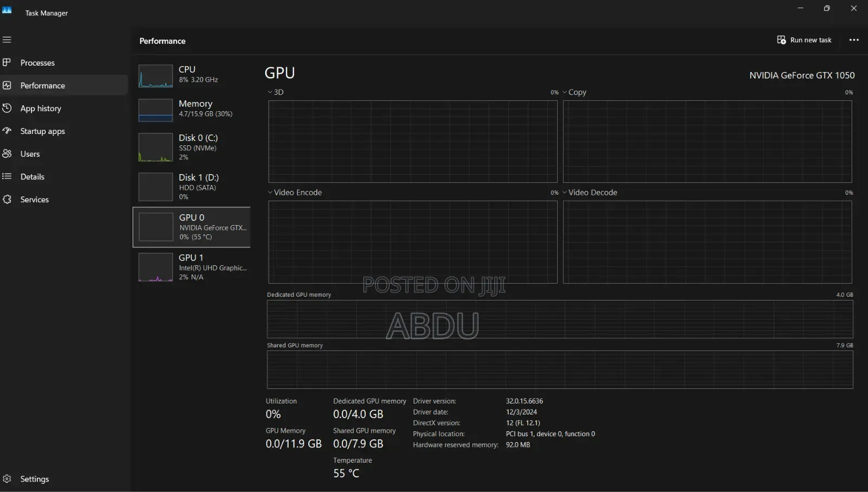
Task: Click the 0.0/7.9 GB shared memory value
Action: [358, 444]
